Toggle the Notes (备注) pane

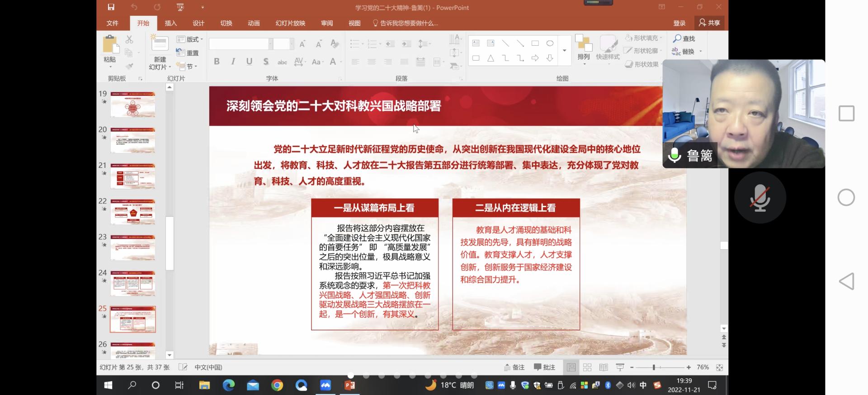click(x=514, y=367)
